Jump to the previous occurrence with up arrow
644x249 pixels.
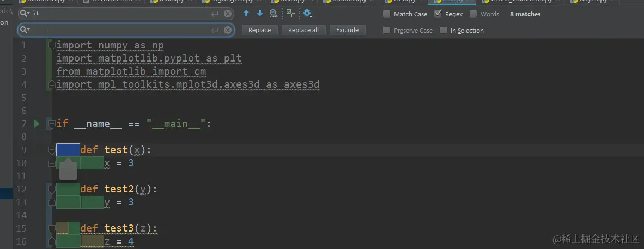click(246, 14)
